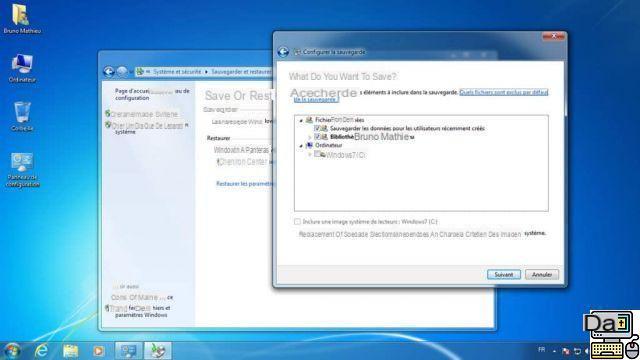
Task: Open the navigation history dropdown beside the forward arrow
Action: click(x=131, y=72)
